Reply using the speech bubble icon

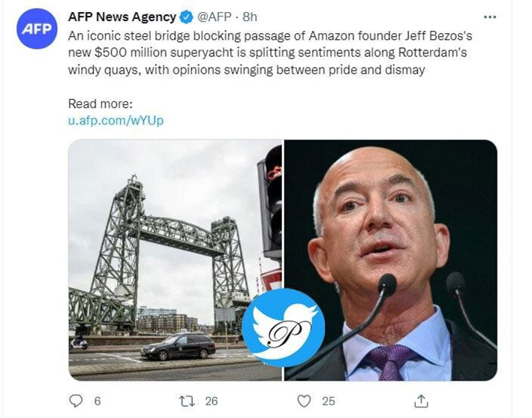click(x=76, y=401)
